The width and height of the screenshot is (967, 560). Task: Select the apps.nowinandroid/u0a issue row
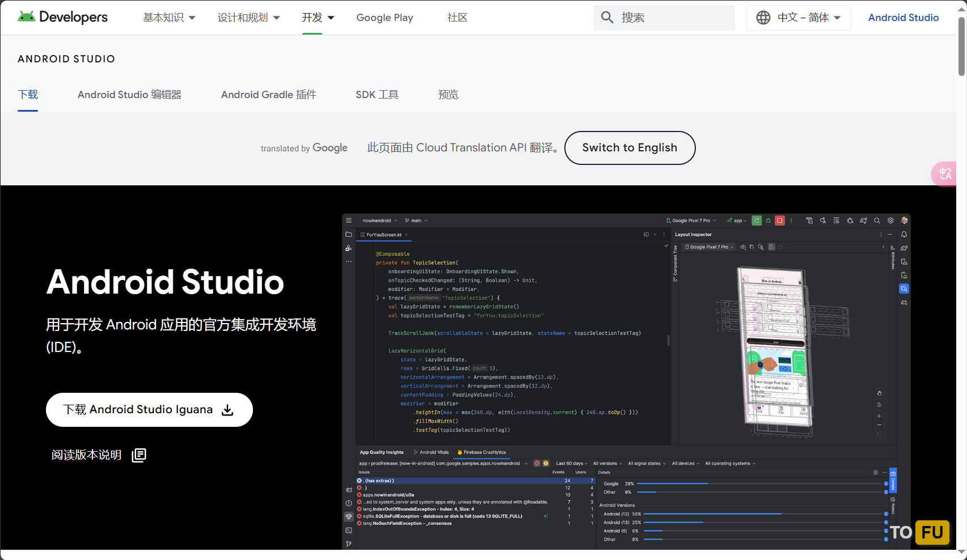pyautogui.click(x=475, y=495)
